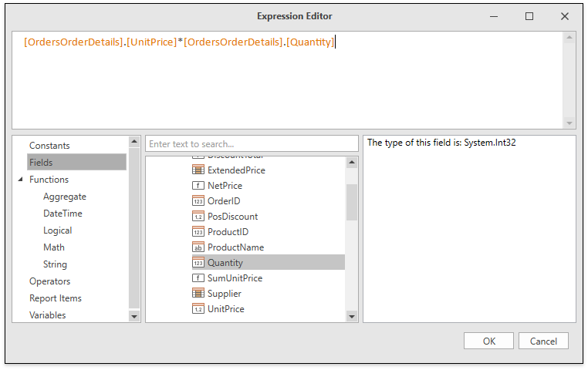Open the Aggregate functions group
Screen dimensions: 588x370
65,197
